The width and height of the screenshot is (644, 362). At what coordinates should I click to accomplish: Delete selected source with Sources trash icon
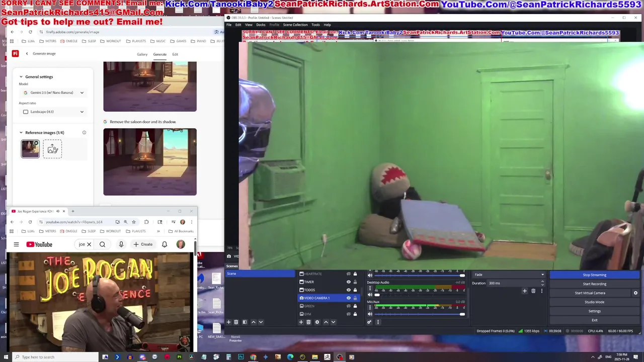[x=308, y=322]
